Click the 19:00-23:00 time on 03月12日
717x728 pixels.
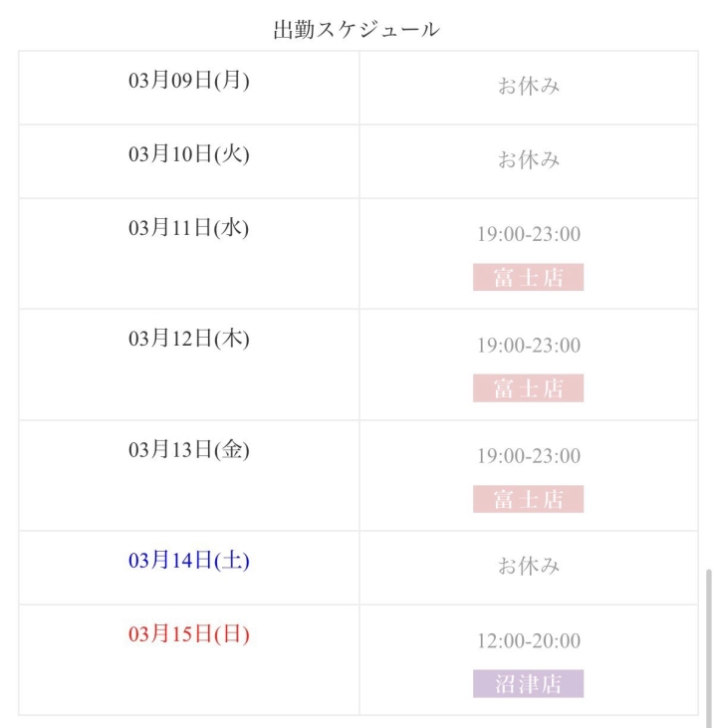(x=529, y=346)
